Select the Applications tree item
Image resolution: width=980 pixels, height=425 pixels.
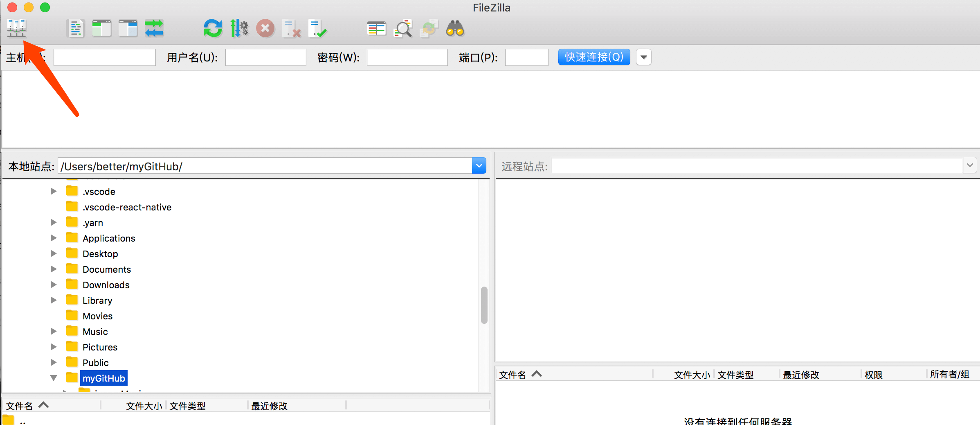pyautogui.click(x=109, y=238)
